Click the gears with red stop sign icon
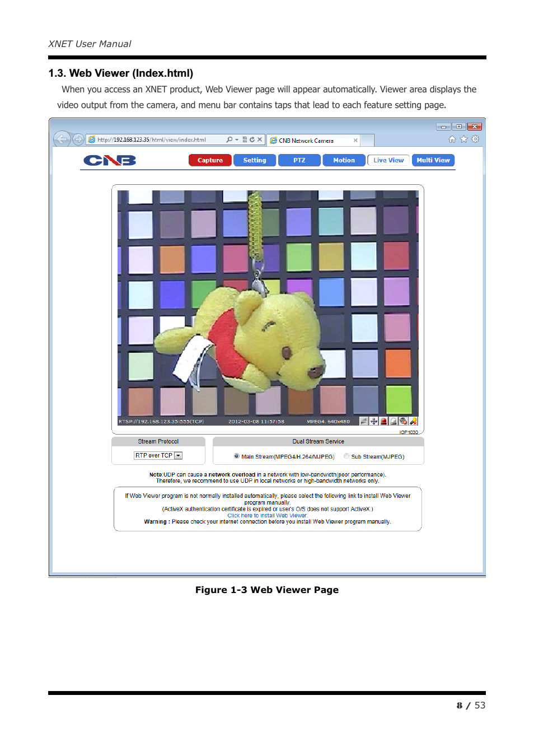Screen dimensions: 534x756 (x=404, y=421)
